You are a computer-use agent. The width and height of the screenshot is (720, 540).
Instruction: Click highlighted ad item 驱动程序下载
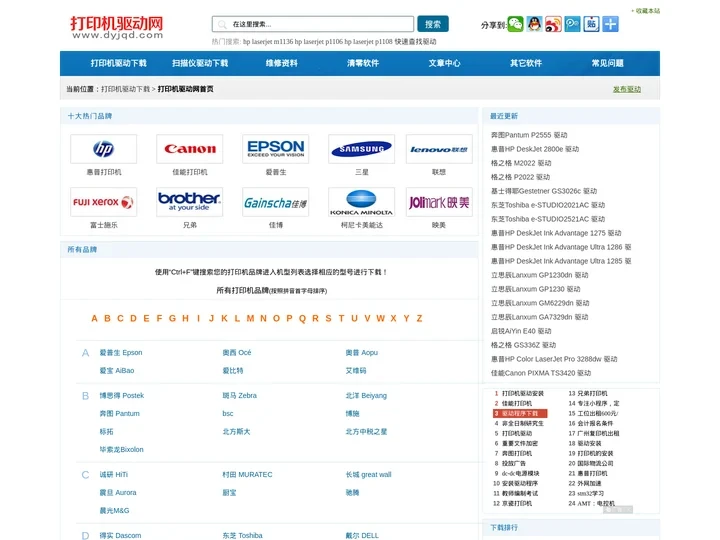click(x=520, y=413)
